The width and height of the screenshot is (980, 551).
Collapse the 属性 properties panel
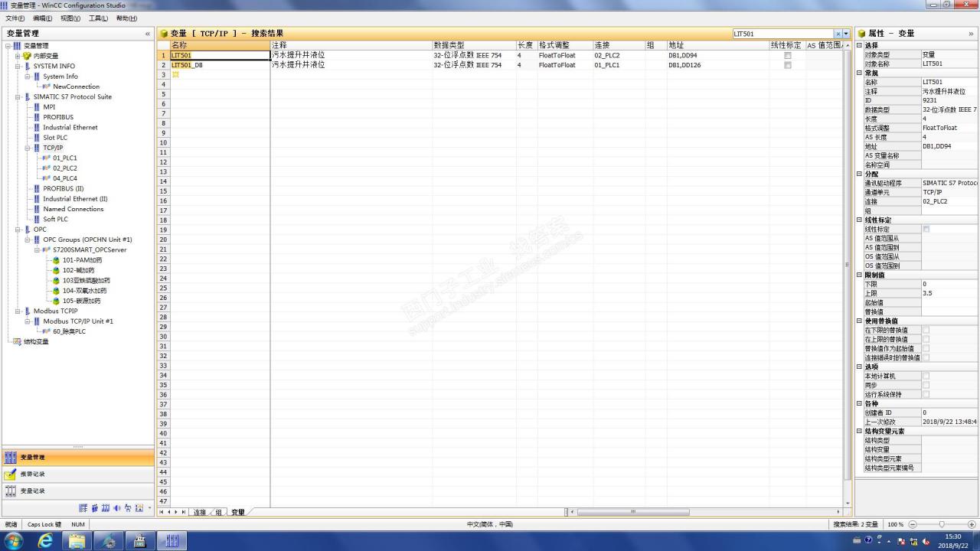pyautogui.click(x=972, y=34)
